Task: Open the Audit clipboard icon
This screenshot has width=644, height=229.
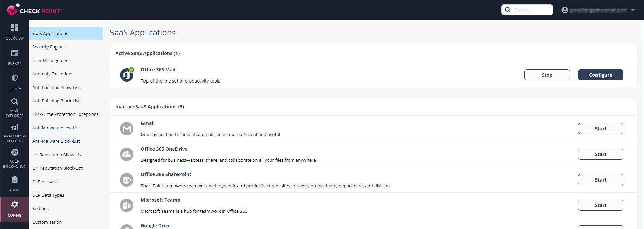Action: coord(14,179)
